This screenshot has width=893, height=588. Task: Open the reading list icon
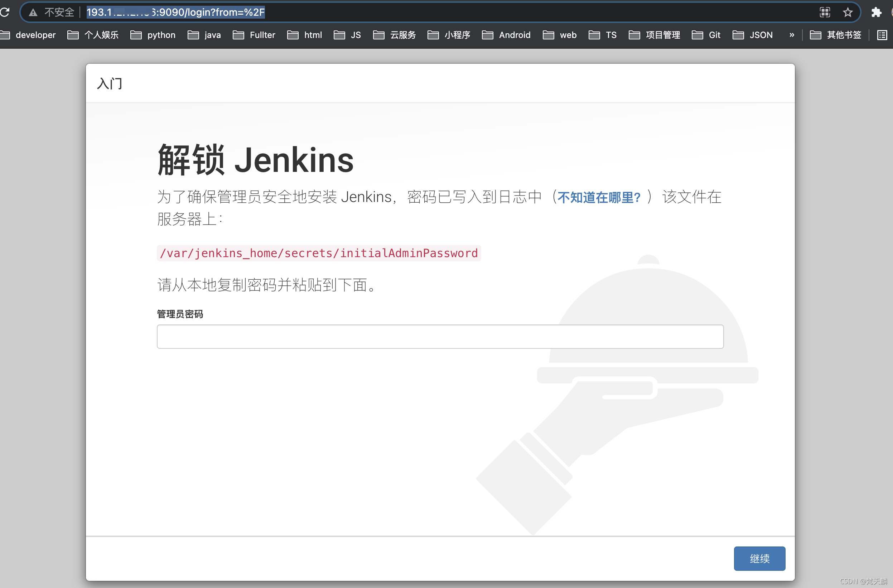pyautogui.click(x=882, y=35)
